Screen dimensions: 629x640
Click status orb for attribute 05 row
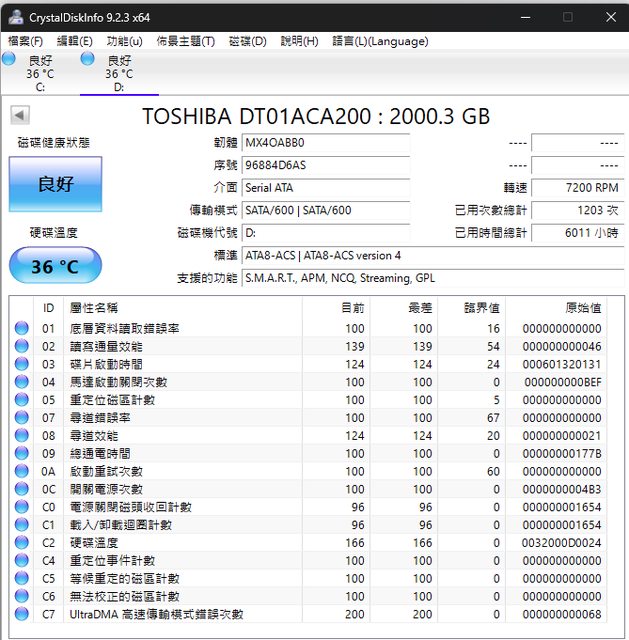[21, 400]
